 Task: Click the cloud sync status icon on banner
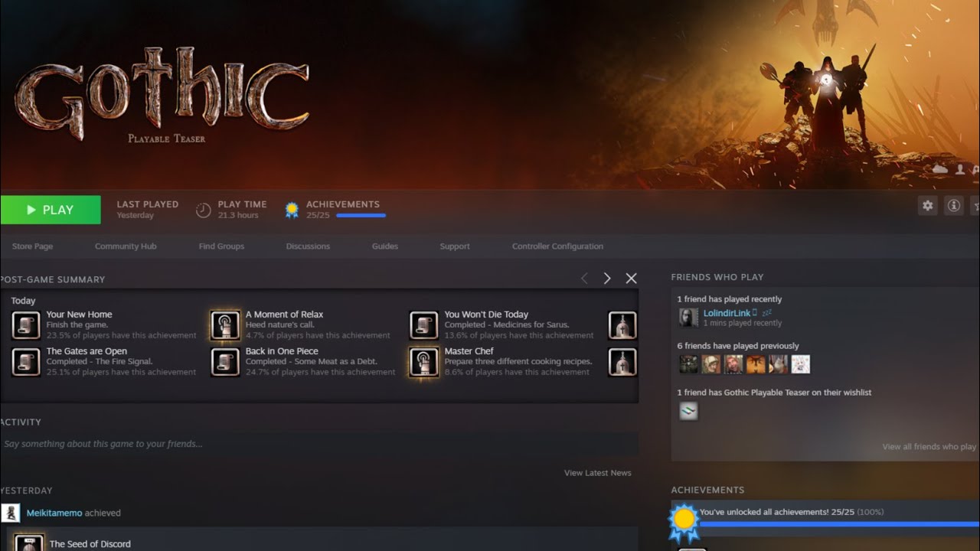coord(940,168)
